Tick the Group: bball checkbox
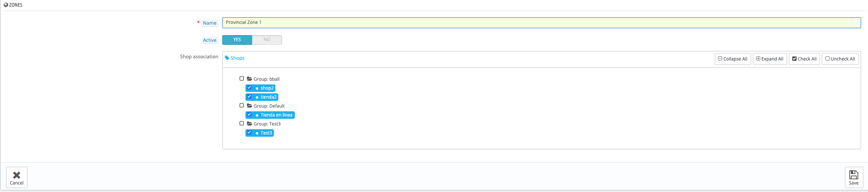Screen dimensions: 868x192 tap(242, 78)
